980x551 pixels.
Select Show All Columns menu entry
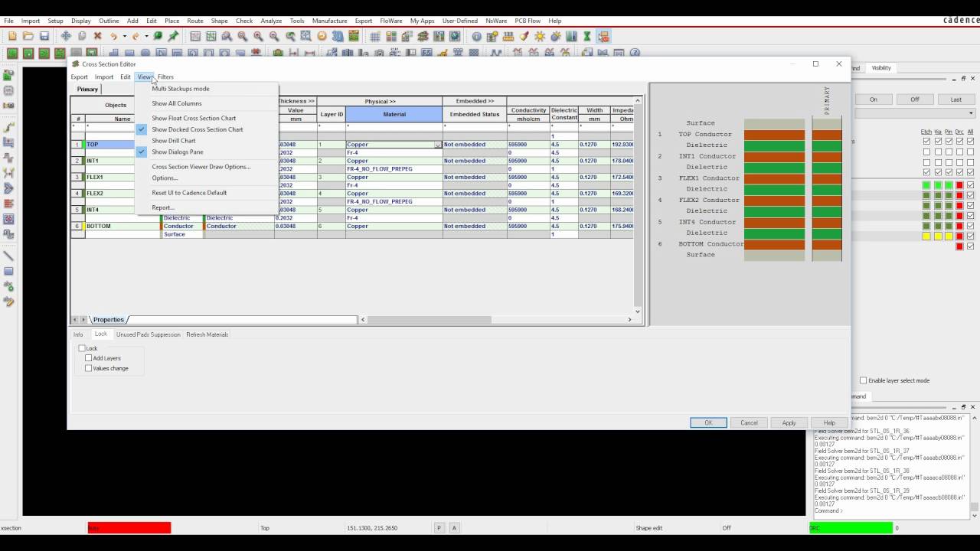(177, 103)
